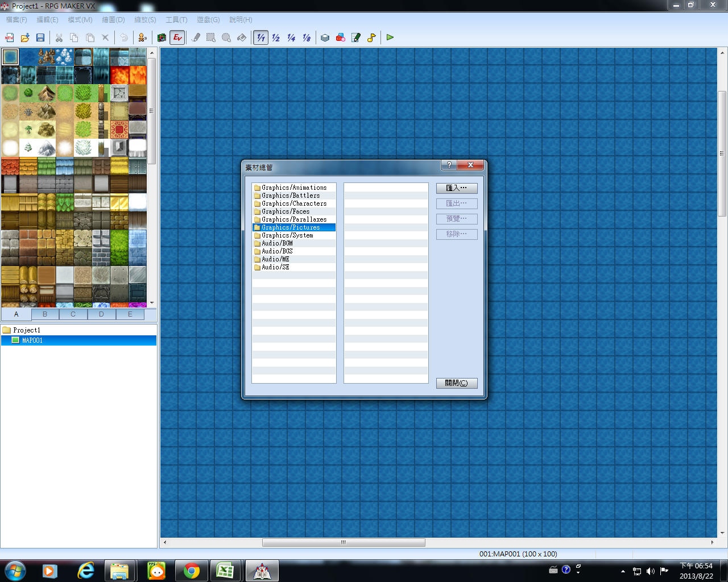Click the 匯入 import button
Viewport: 728px width, 582px height.
click(457, 188)
